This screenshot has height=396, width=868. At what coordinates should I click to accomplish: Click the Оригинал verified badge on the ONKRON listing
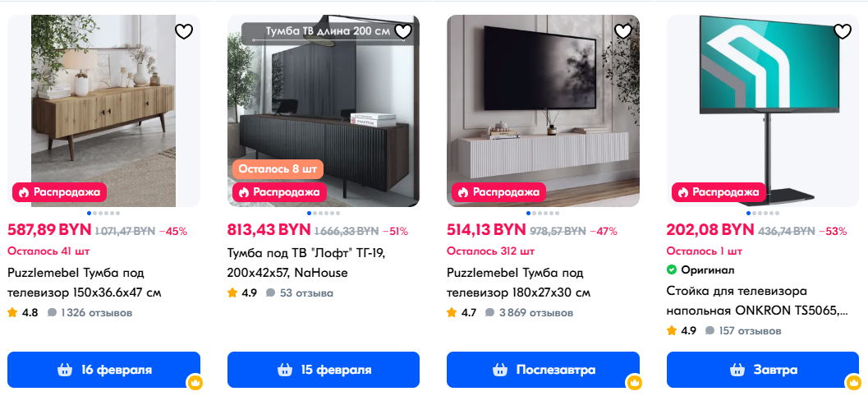coord(700,270)
